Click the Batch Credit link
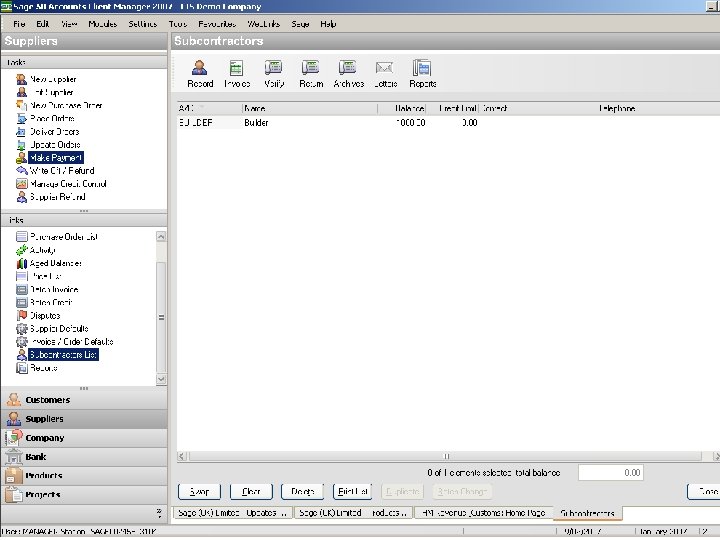The width and height of the screenshot is (720, 540). (x=51, y=302)
